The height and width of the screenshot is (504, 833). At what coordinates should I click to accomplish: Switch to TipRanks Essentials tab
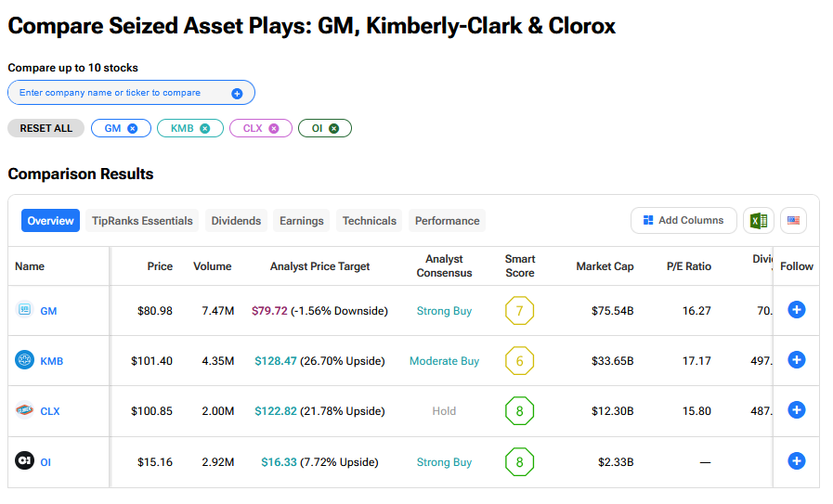click(x=142, y=221)
